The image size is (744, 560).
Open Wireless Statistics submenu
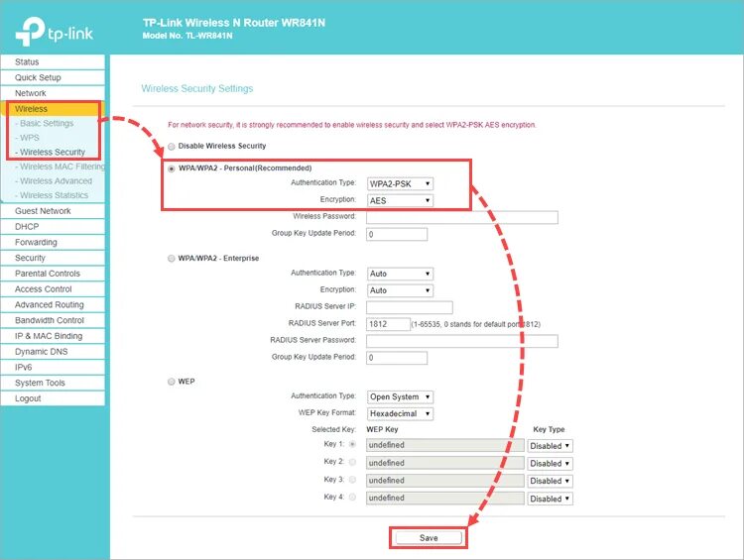[x=54, y=195]
